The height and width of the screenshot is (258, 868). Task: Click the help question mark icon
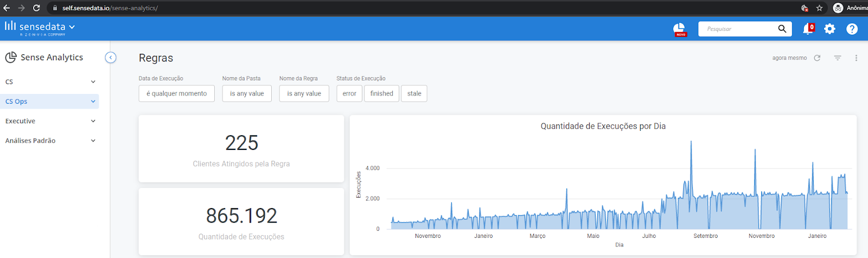tap(852, 29)
